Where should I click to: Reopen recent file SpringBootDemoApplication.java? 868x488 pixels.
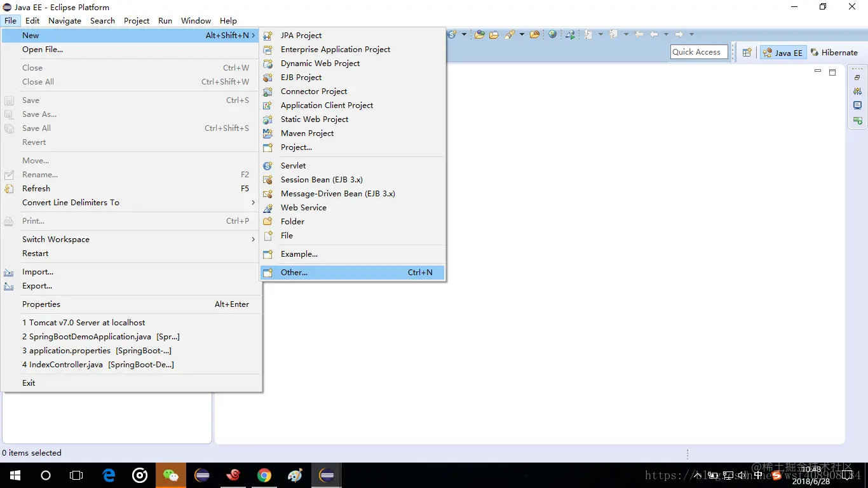[131, 337]
